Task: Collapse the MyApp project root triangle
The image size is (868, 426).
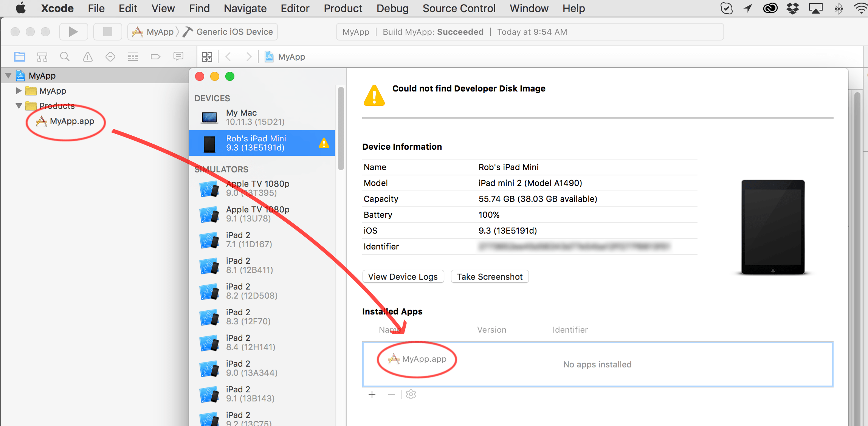Action: 8,76
